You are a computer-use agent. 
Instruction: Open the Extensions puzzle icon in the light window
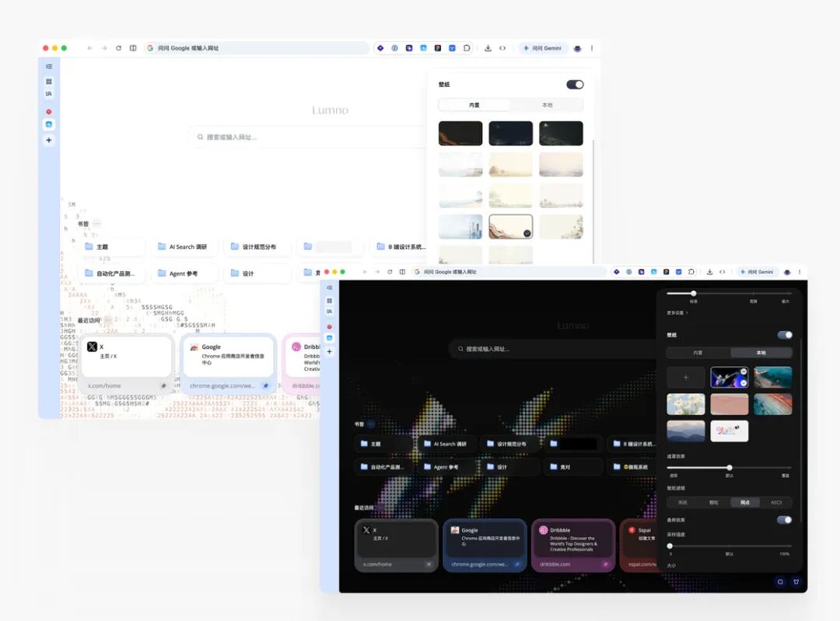[467, 48]
